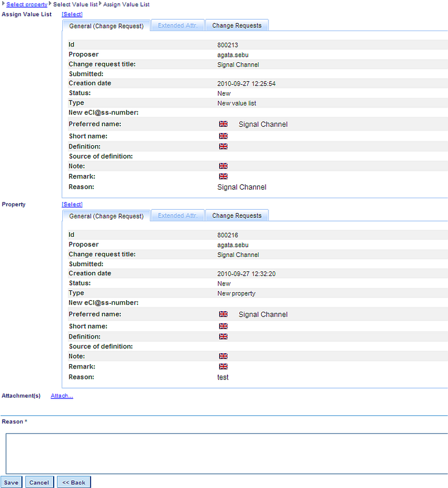The height and width of the screenshot is (488, 448).
Task: Click UK flag beside Remark in Value List
Action: pos(223,176)
